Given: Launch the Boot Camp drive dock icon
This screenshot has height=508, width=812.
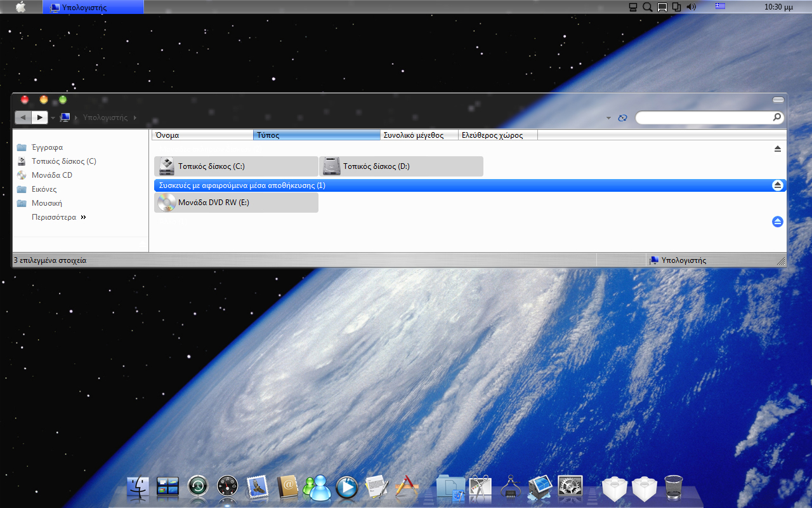Looking at the screenshot, I should tap(540, 487).
